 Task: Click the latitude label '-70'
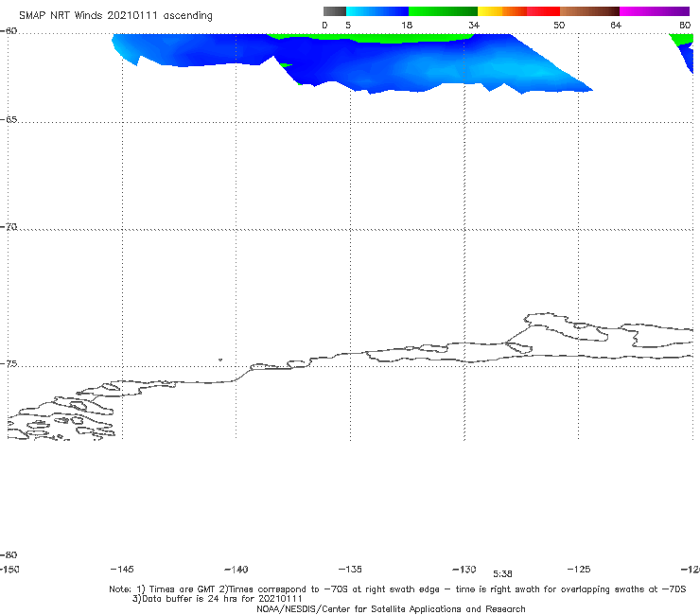click(9, 227)
